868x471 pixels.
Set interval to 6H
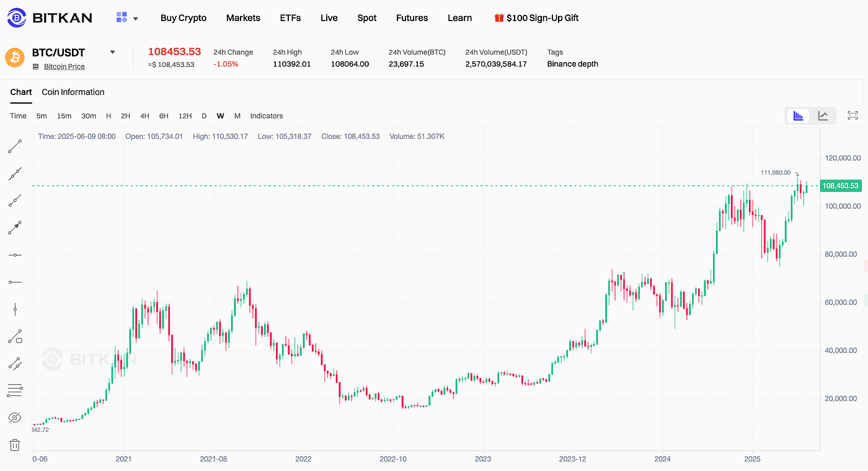164,116
